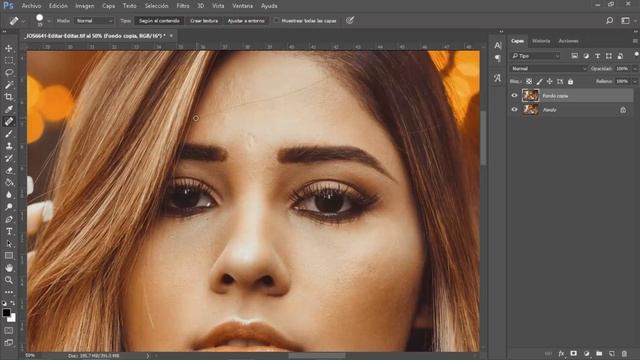Expand status bar document info arrow
Screen dimensions: 640x360
pos(148,356)
